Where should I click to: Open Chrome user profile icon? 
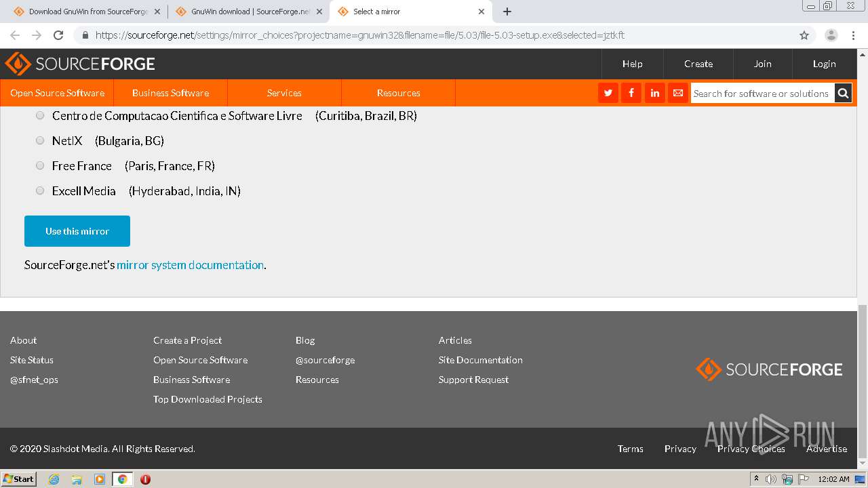click(831, 35)
